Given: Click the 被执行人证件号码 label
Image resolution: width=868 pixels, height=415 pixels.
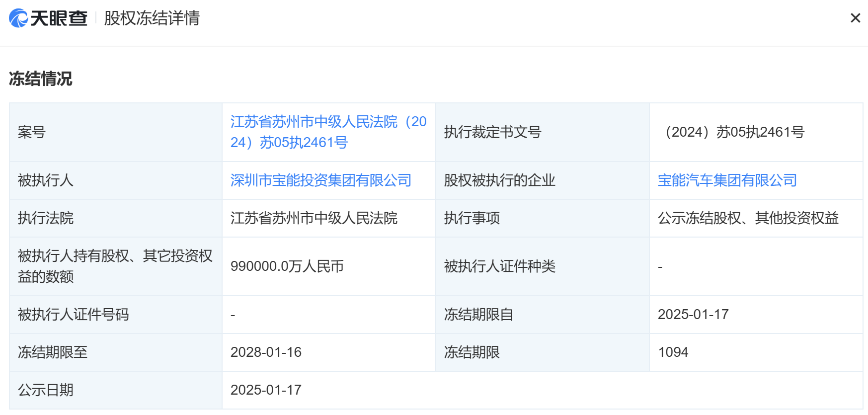Looking at the screenshot, I should 74,315.
